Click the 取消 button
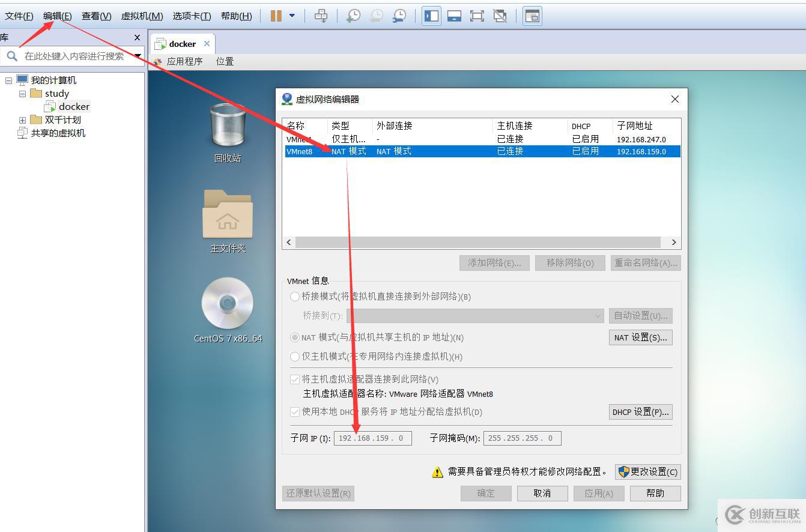 542,494
